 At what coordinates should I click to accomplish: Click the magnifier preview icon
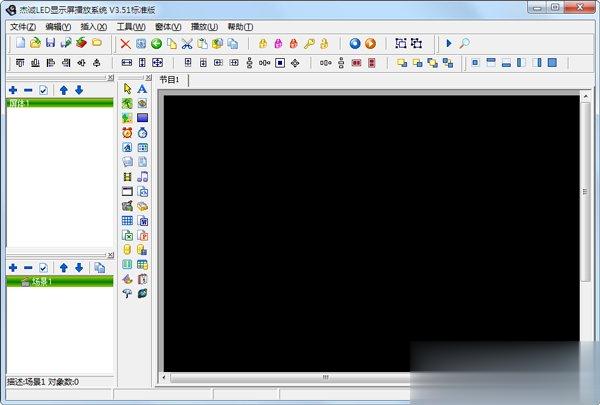coord(465,43)
